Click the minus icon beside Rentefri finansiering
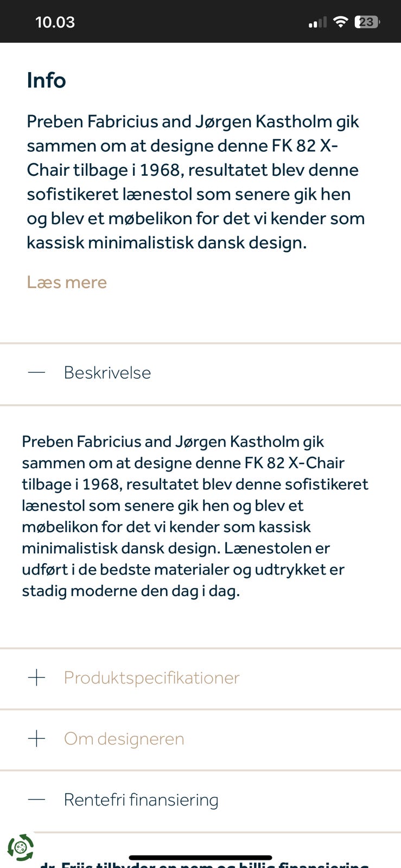401x868 pixels. (x=36, y=799)
